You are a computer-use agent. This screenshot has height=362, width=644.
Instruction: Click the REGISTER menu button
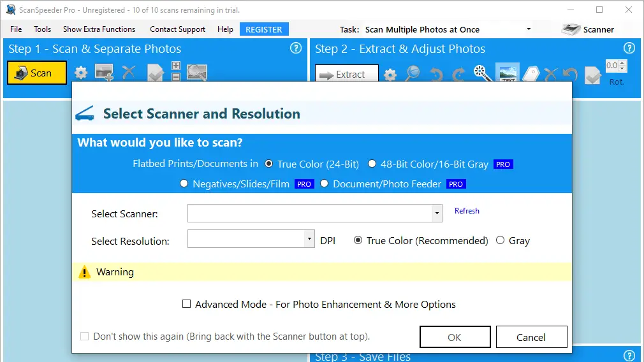[264, 29]
